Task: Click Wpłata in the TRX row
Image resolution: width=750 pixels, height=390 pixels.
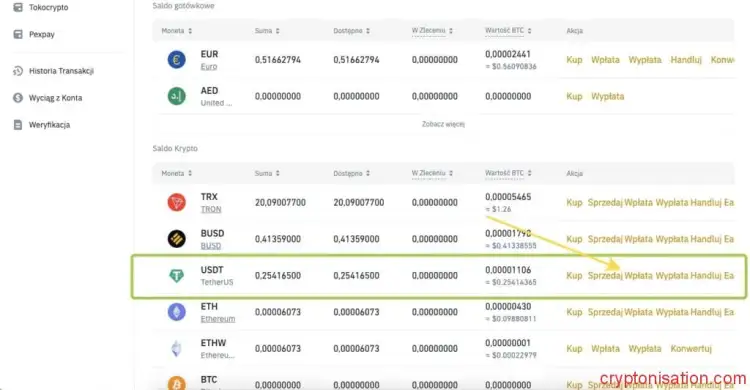Action: pos(638,202)
